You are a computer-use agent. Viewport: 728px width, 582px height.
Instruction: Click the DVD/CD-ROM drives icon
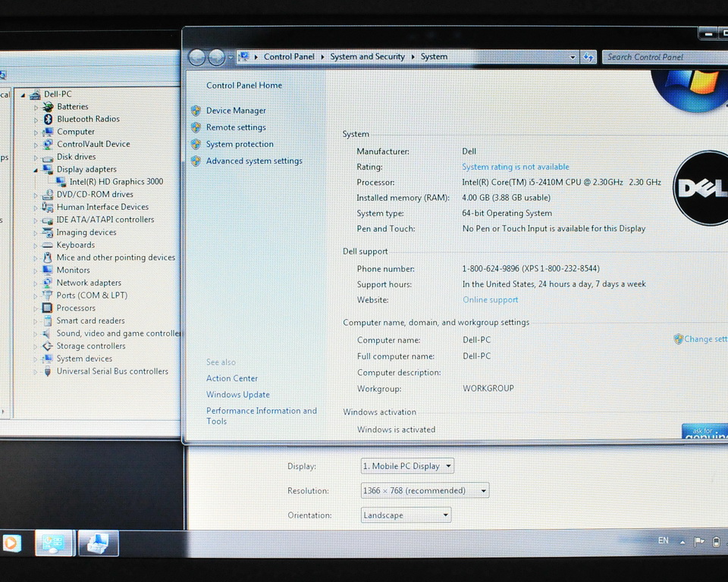point(48,195)
